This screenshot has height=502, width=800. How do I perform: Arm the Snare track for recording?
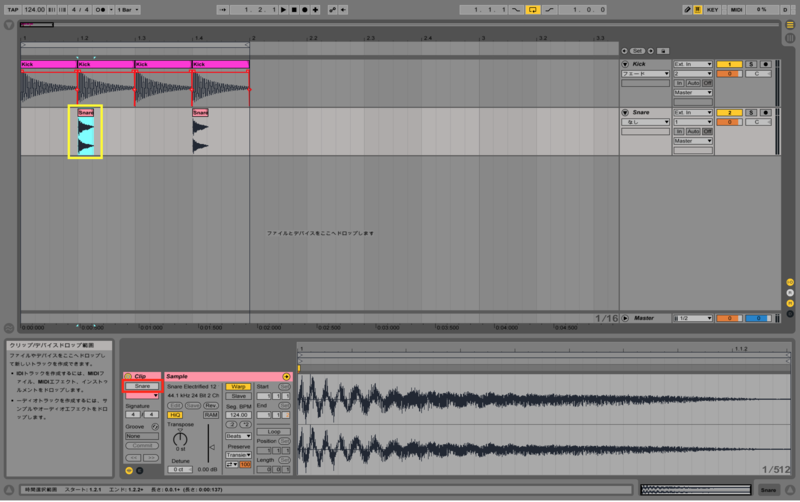765,113
